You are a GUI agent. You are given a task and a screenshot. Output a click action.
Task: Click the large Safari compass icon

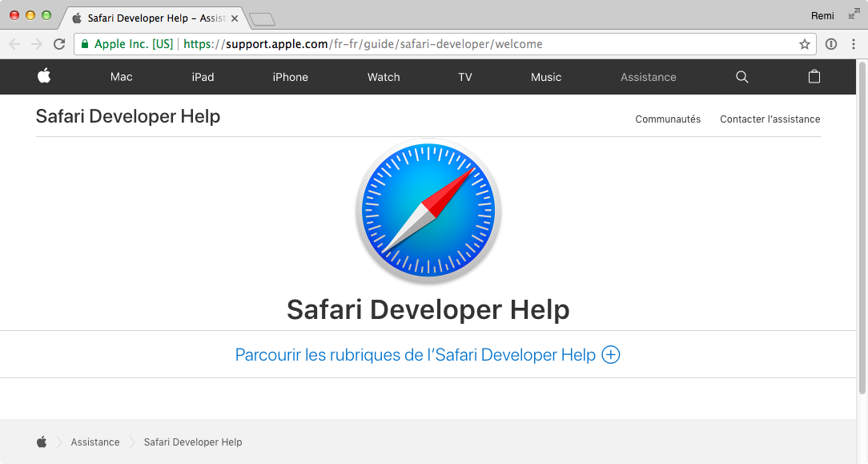click(428, 211)
